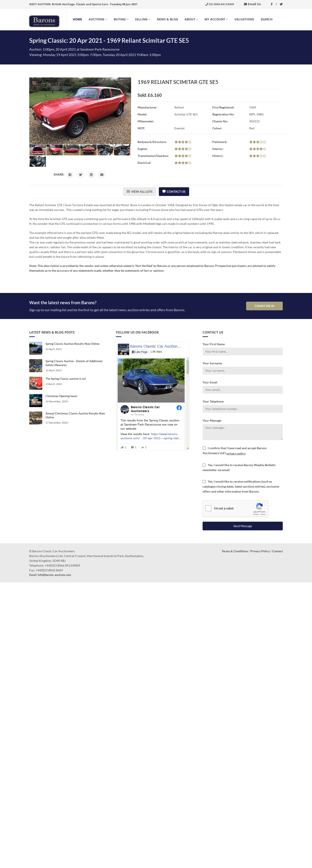Expand the Auctions menu
Viewport: 312px width, 868px height.
[x=98, y=20]
